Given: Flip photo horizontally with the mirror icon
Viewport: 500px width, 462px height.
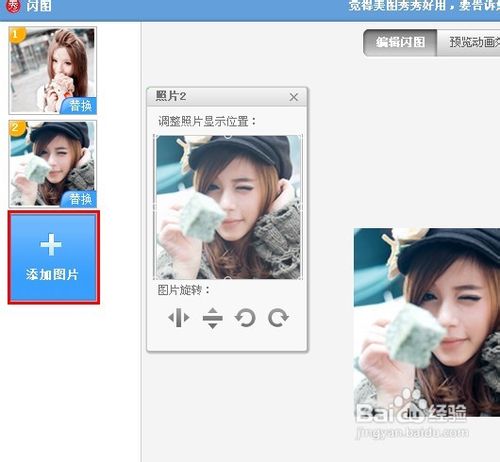Looking at the screenshot, I should 179,318.
